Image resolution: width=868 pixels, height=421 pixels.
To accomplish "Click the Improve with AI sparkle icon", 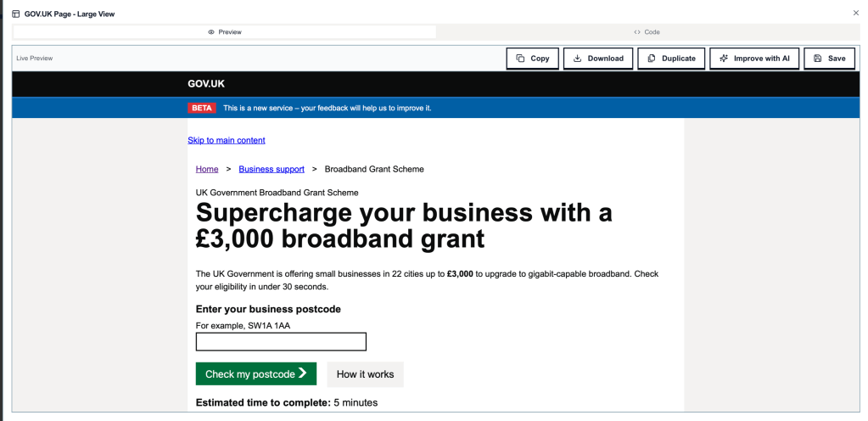I will pos(724,59).
